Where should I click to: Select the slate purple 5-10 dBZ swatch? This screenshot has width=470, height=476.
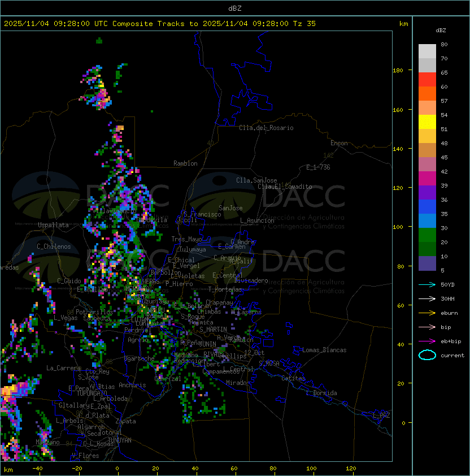click(x=427, y=263)
